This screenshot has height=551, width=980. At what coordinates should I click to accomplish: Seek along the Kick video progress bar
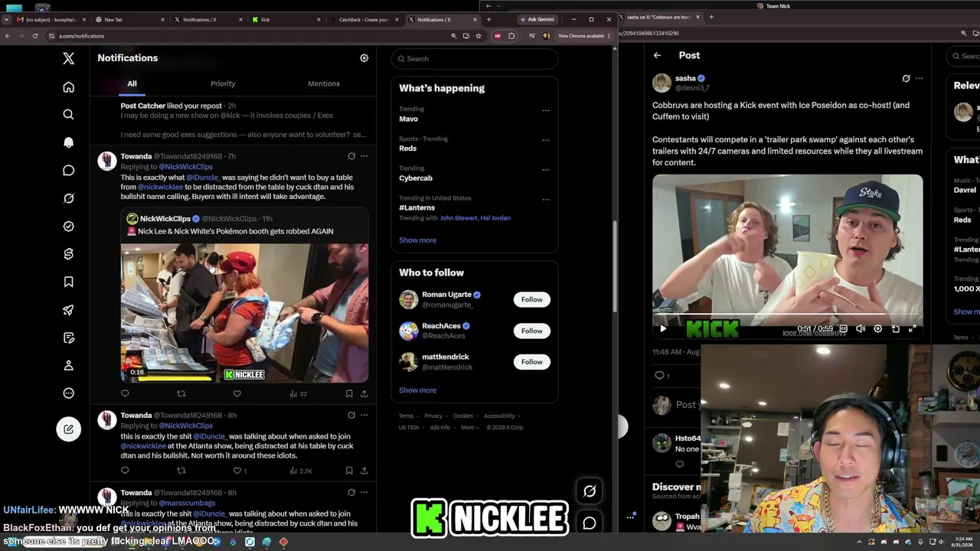tap(787, 315)
